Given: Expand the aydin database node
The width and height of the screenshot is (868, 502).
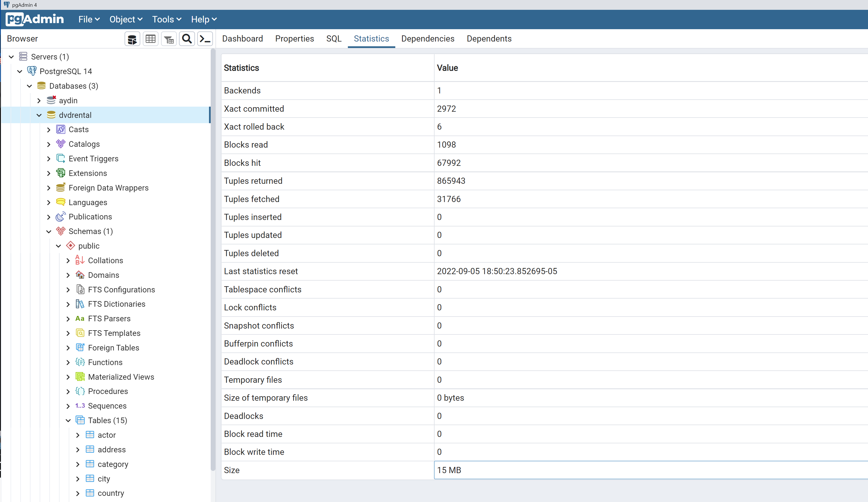Looking at the screenshot, I should click(39, 101).
